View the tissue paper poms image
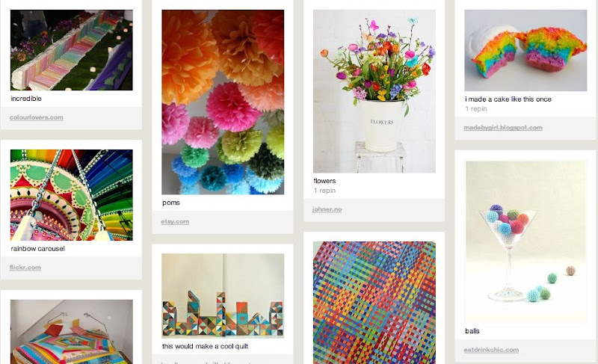This screenshot has width=598, height=364. 223,102
